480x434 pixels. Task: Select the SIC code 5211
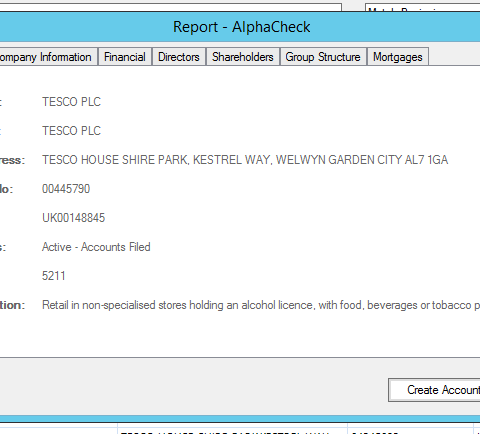click(x=53, y=276)
